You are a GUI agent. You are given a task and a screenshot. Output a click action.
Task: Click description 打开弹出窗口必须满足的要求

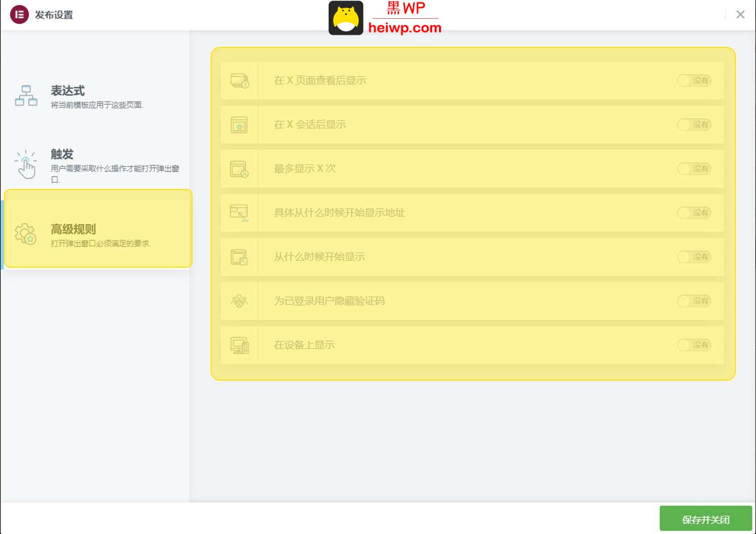tap(101, 244)
